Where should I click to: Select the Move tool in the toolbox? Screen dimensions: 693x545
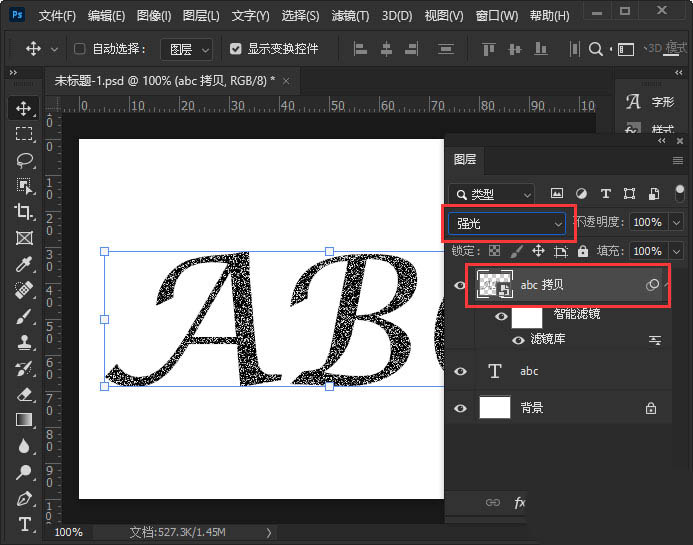[23, 108]
